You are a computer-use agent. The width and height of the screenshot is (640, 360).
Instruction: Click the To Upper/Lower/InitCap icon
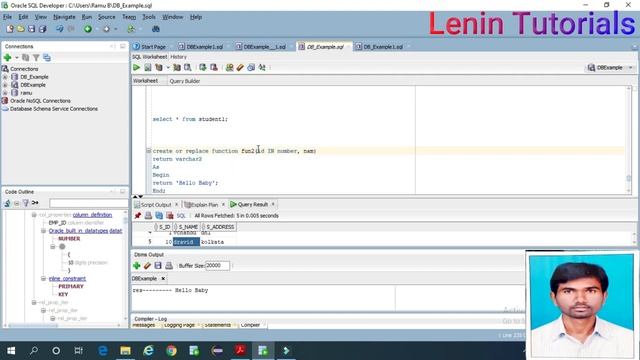click(262, 67)
